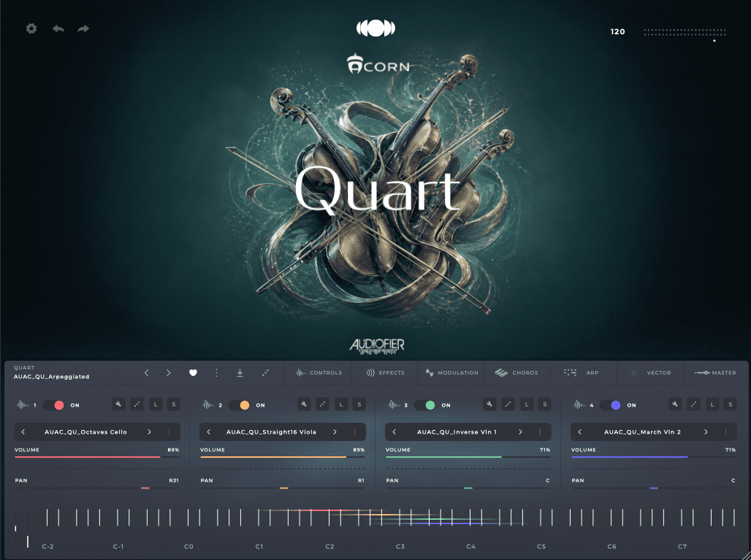
Task: Click the AUAC_QU_Octaves Cello sample name
Action: tap(85, 431)
